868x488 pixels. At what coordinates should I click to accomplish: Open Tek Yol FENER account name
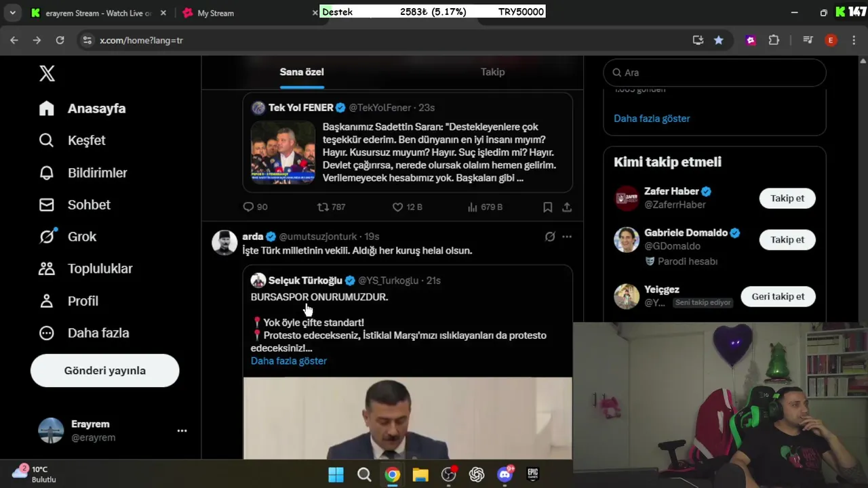tap(300, 108)
